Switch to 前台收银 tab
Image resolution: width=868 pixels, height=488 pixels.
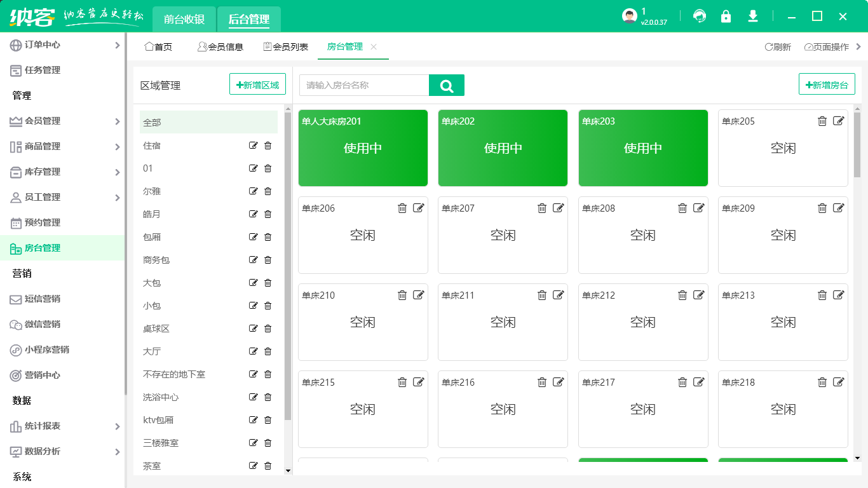184,19
